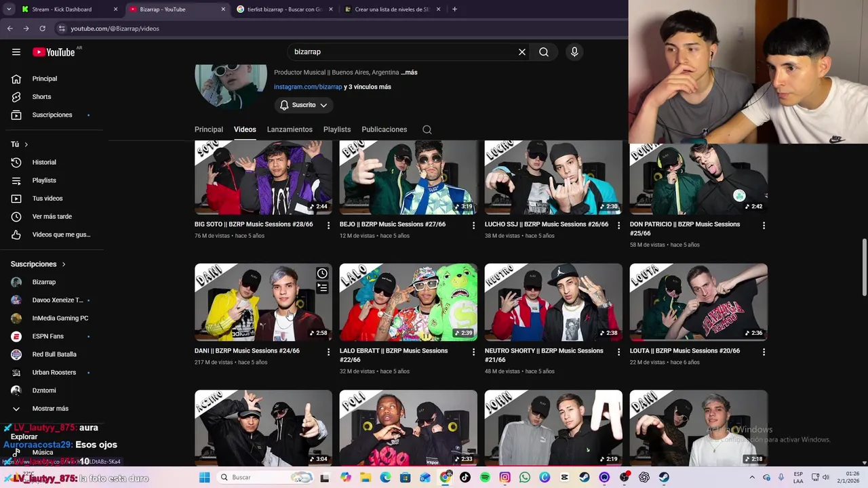Viewport: 868px width, 488px height.
Task: Open a new Chrome tab
Action: [454, 9]
